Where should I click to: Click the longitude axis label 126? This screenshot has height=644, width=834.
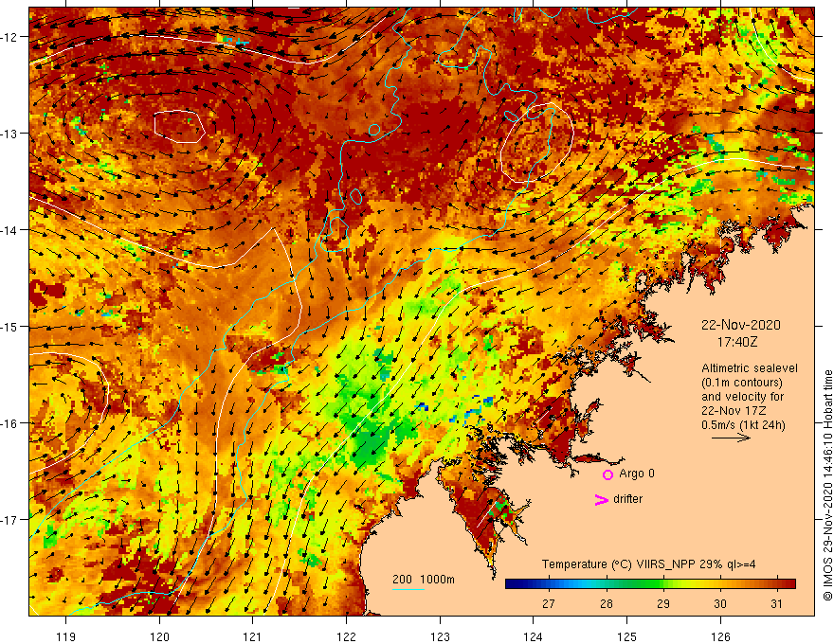720,636
